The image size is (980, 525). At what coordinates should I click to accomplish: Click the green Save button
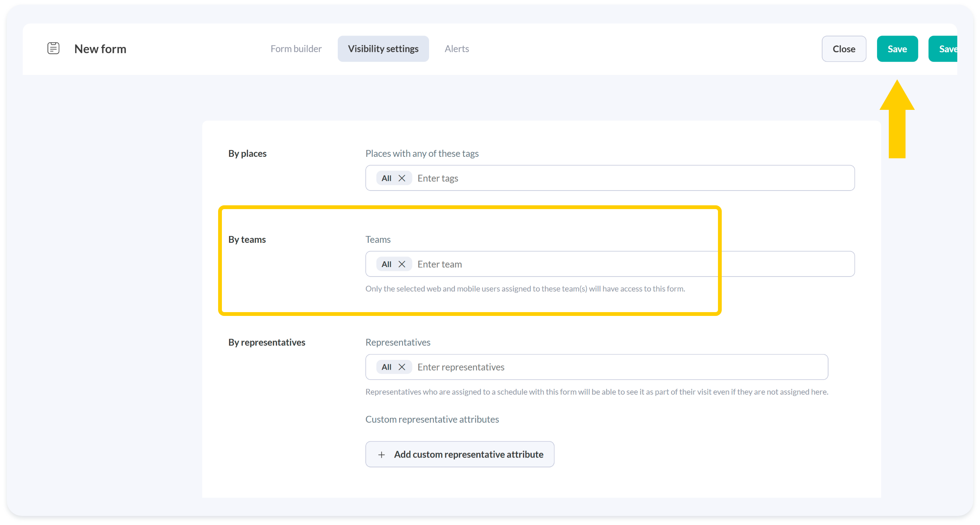click(x=897, y=49)
